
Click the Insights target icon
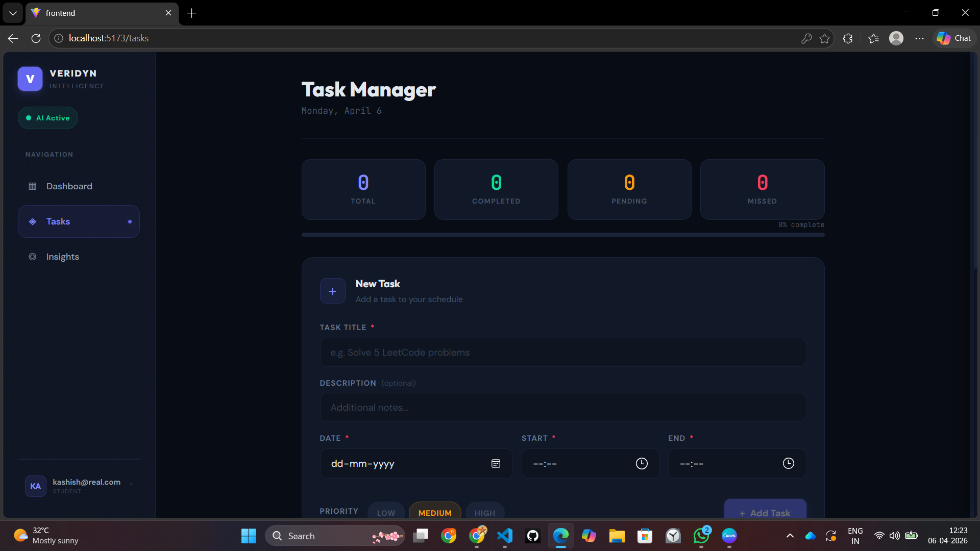(33, 257)
